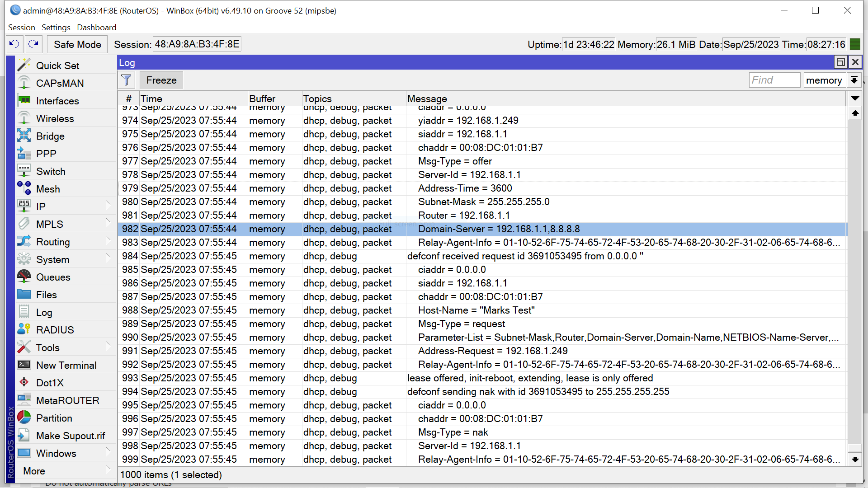Click the MetaROUTER sidebar icon
The height and width of the screenshot is (488, 868).
24,400
